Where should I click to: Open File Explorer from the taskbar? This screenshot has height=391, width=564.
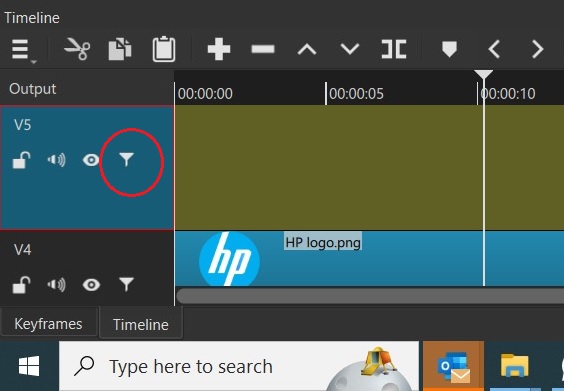tap(515, 366)
